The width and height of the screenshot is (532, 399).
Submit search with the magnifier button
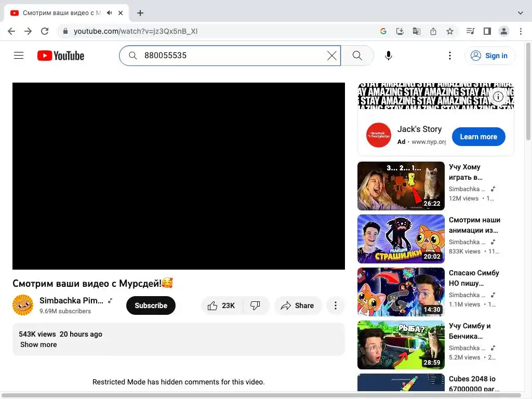point(357,55)
